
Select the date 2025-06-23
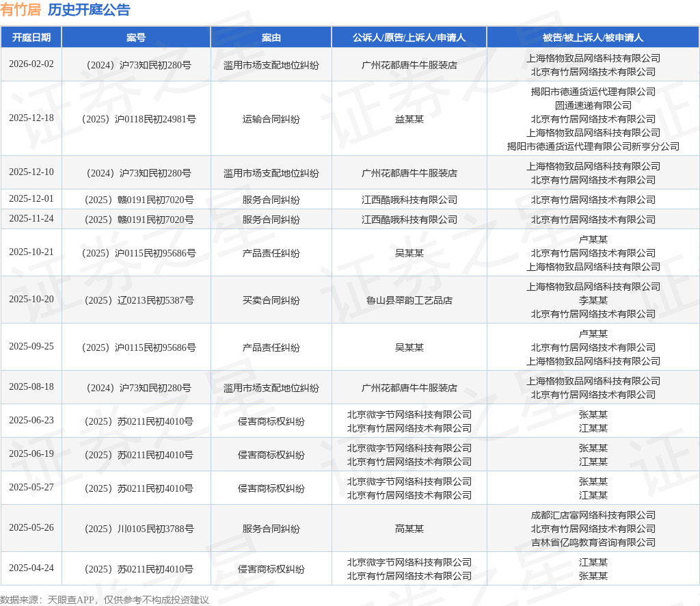click(31, 420)
